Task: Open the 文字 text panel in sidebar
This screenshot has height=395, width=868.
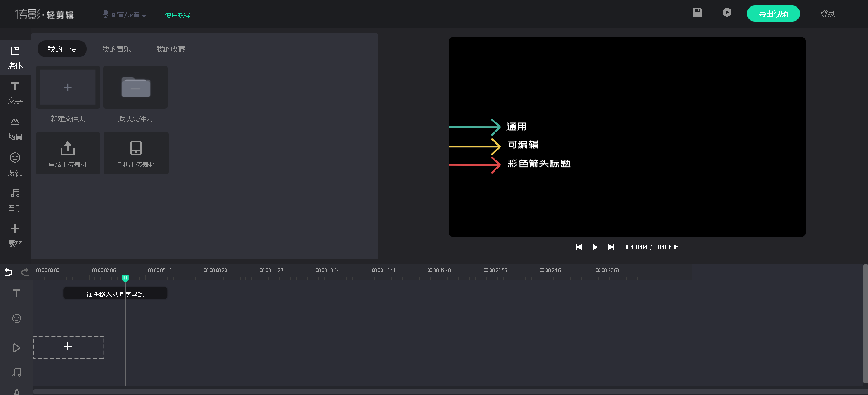Action: 15,93
